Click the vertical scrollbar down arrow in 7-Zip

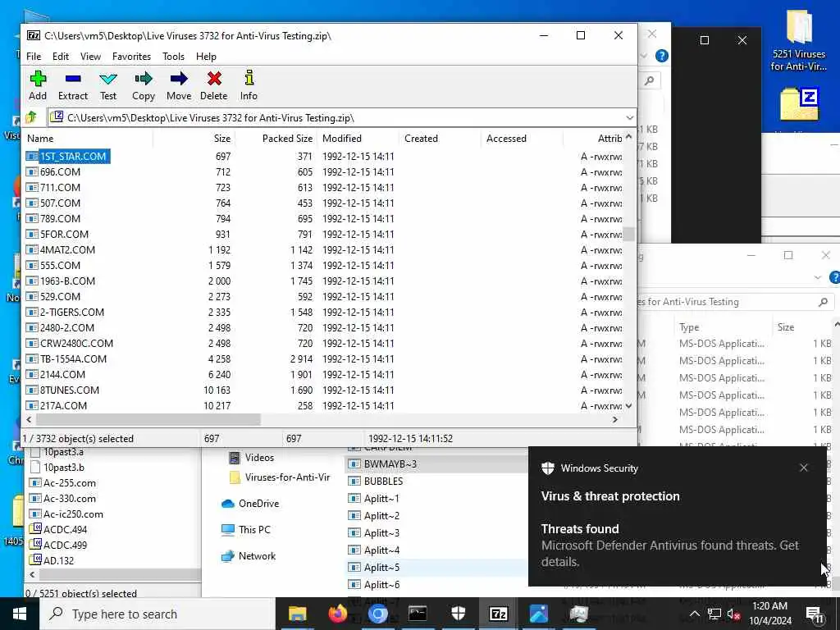(x=629, y=405)
